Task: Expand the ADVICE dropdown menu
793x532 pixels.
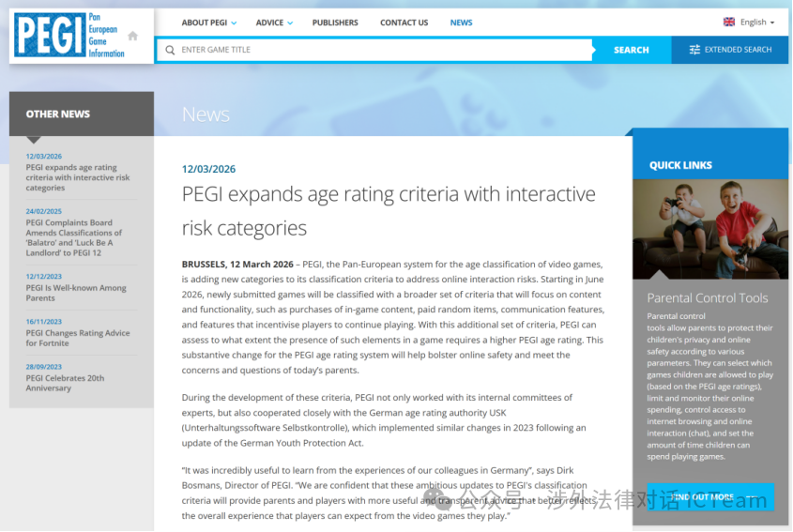Action: coord(274,23)
